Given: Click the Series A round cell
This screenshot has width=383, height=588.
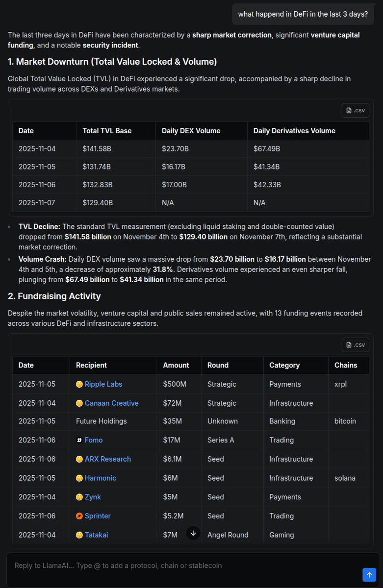Looking at the screenshot, I should [232, 440].
